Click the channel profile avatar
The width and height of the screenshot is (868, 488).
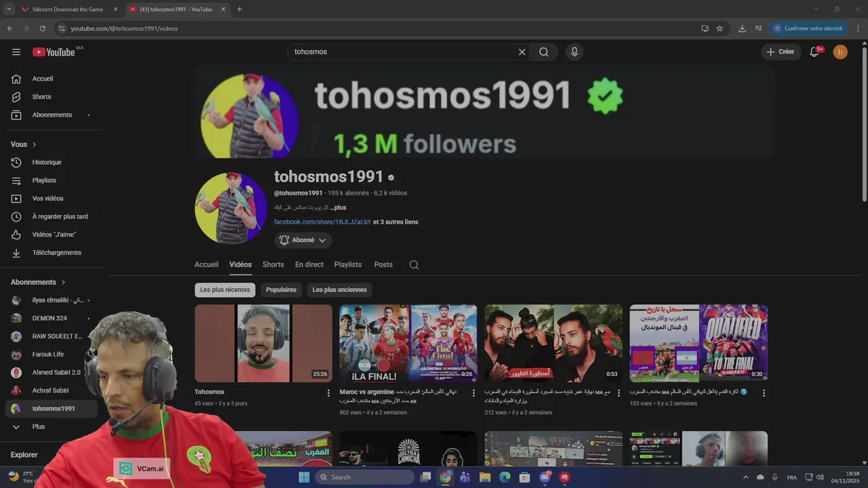pos(231,208)
